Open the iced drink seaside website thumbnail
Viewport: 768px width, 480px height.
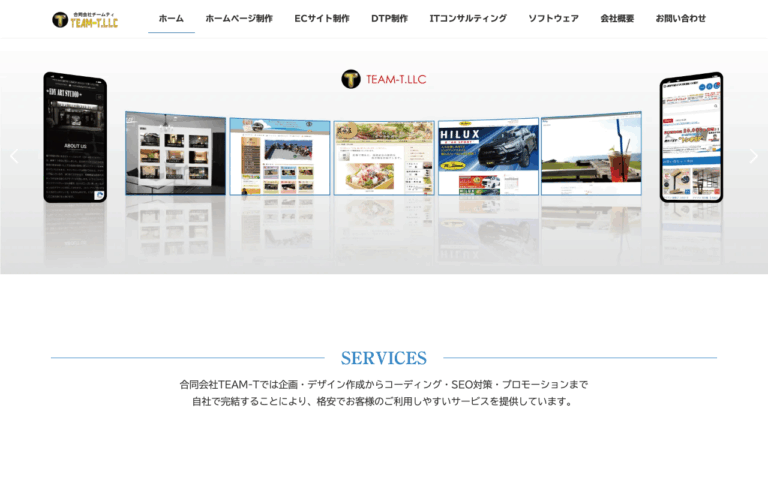[x=591, y=154]
